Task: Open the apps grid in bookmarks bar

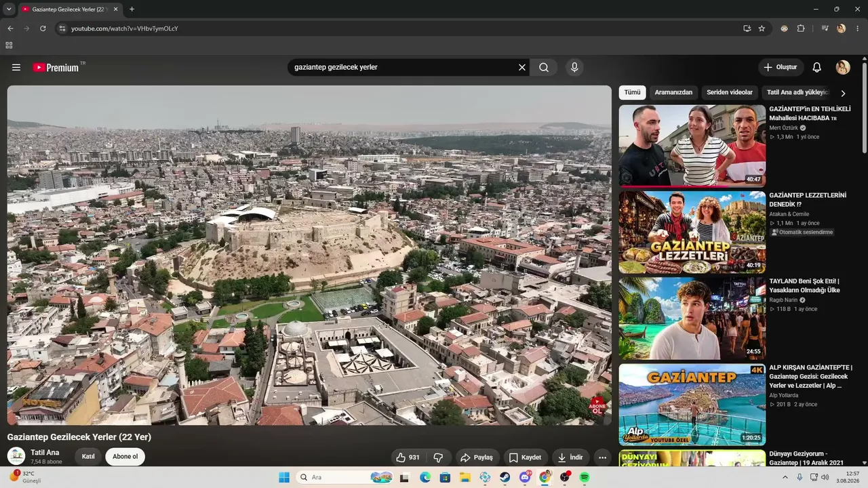Action: [9, 45]
